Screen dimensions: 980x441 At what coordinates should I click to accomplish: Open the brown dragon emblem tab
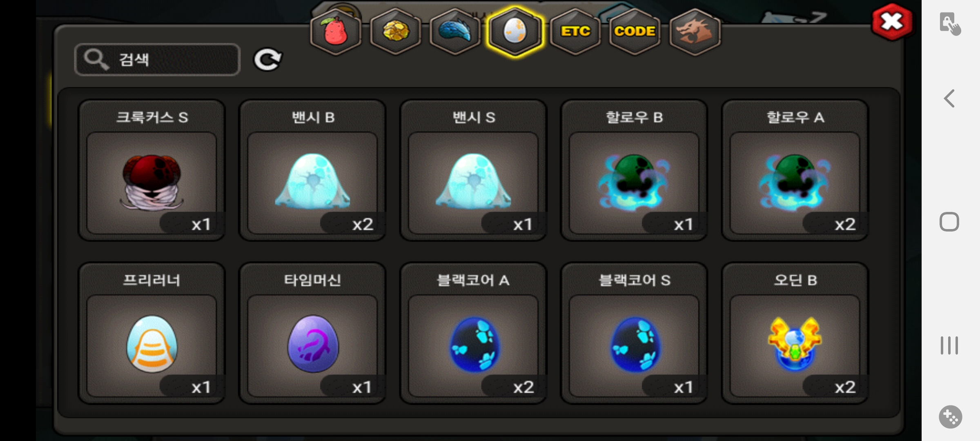click(x=695, y=31)
